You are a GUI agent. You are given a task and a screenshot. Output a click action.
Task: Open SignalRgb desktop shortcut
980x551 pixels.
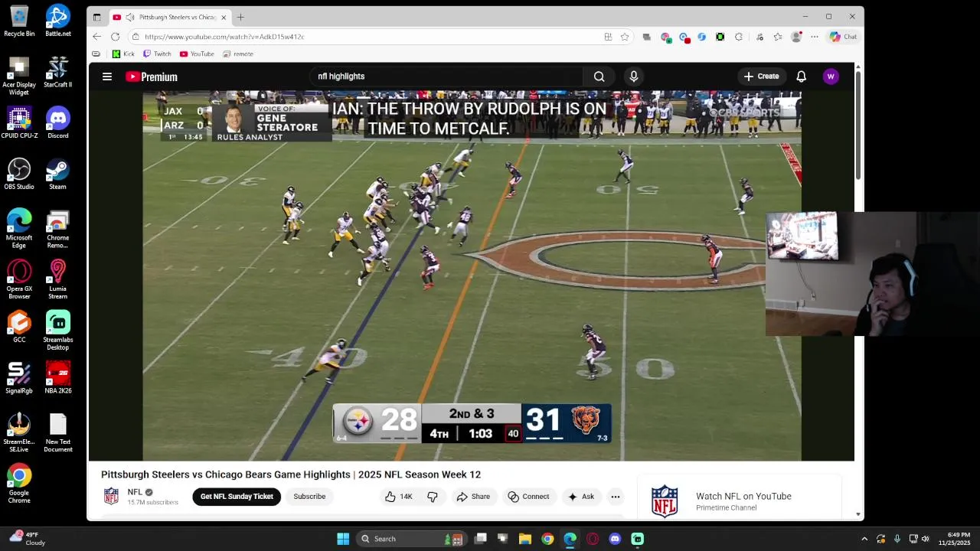[19, 378]
